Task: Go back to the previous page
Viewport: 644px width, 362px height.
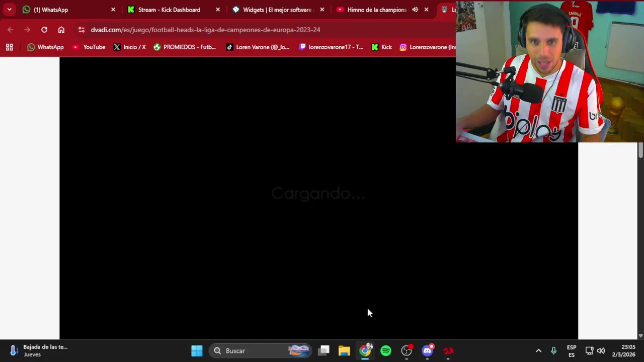Action: [x=11, y=30]
